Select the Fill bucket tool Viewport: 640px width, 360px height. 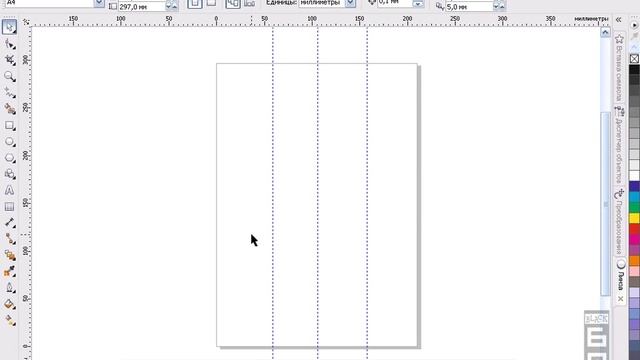click(9, 304)
